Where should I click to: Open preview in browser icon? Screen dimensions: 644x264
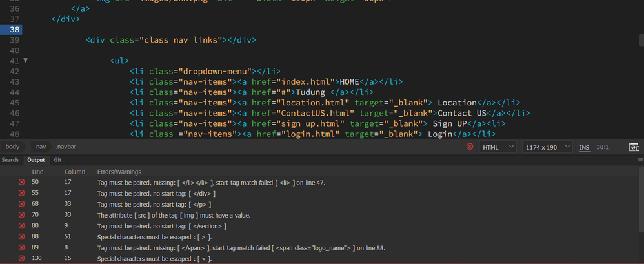coord(634,147)
